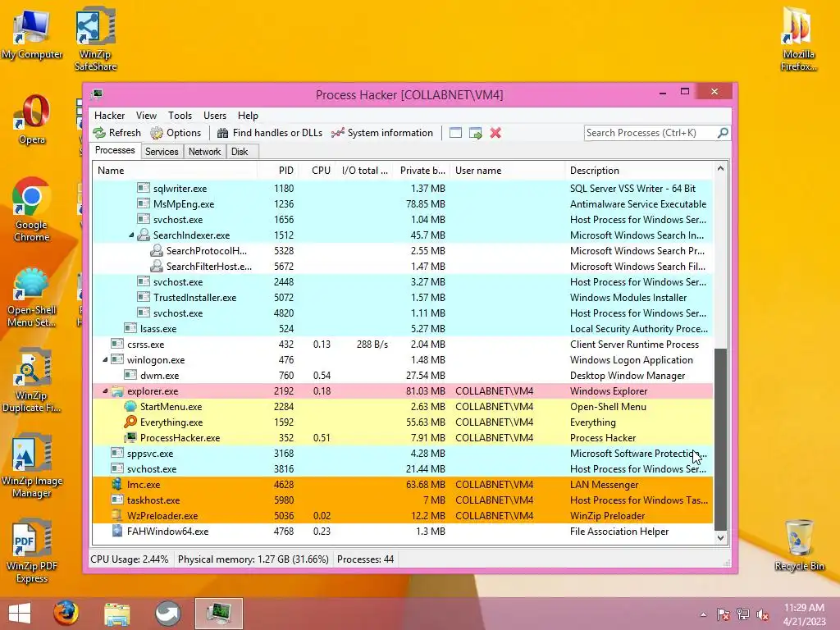This screenshot has height=630, width=840.
Task: Open the View menu
Action: click(146, 116)
